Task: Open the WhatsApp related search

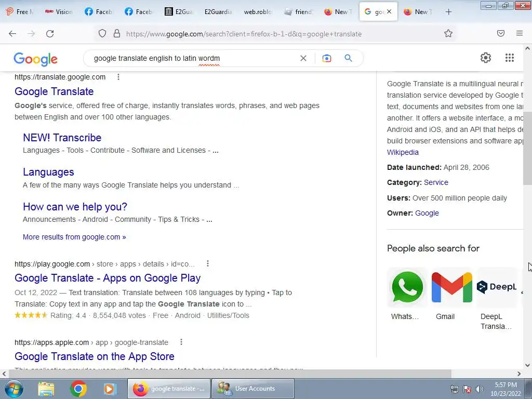Action: point(407,295)
